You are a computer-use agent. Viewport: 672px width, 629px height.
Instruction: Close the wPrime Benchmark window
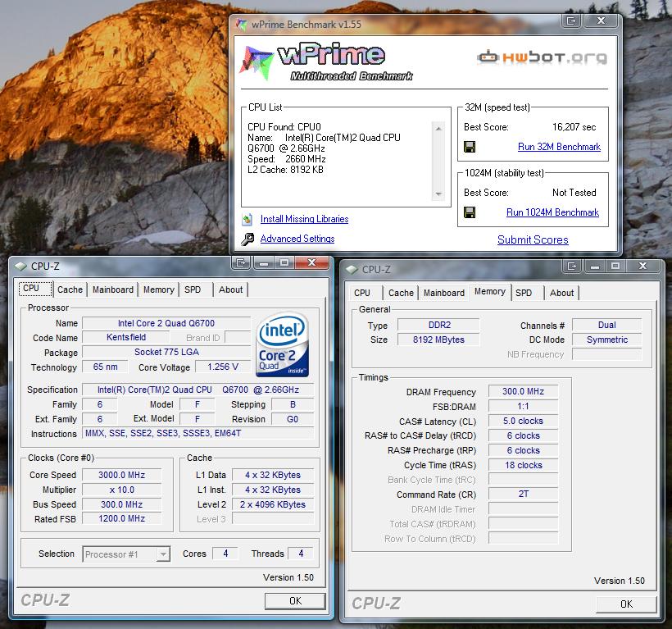point(602,21)
